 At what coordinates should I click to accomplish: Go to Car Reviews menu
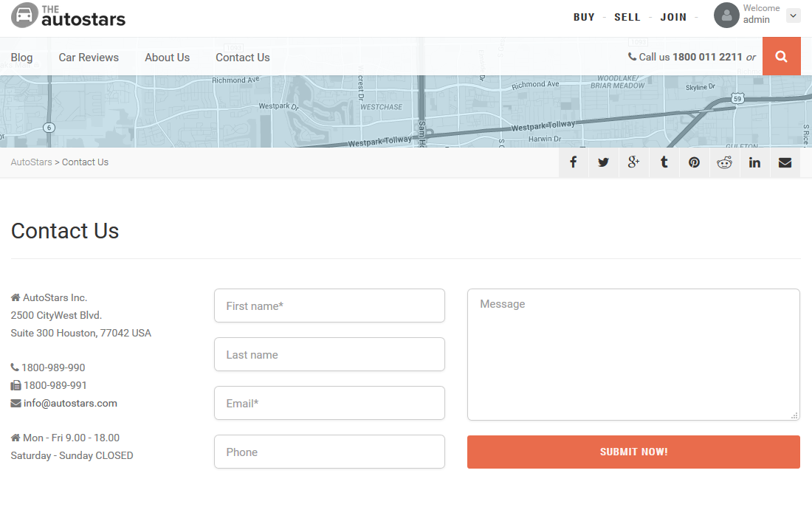point(89,58)
